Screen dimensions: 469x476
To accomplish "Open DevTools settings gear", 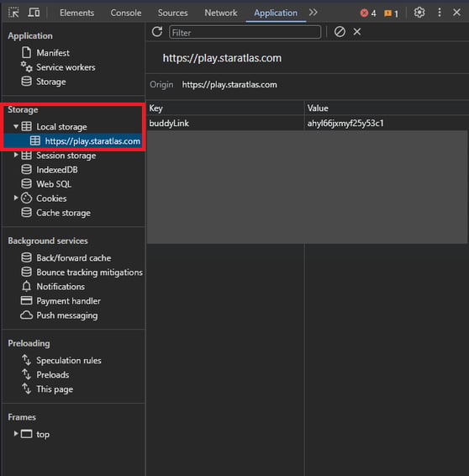I will [419, 13].
